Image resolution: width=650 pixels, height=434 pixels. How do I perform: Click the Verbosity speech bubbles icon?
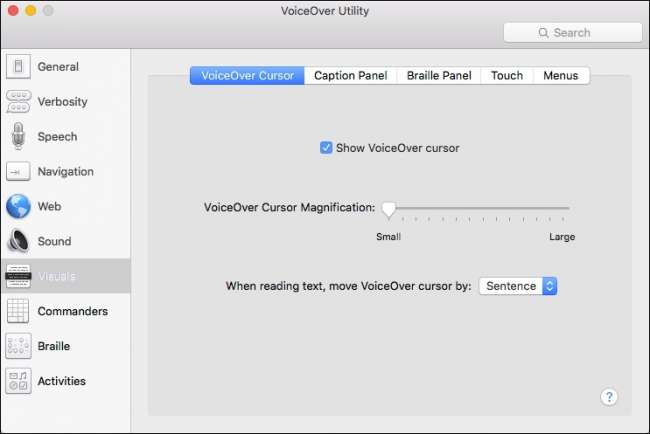click(18, 102)
